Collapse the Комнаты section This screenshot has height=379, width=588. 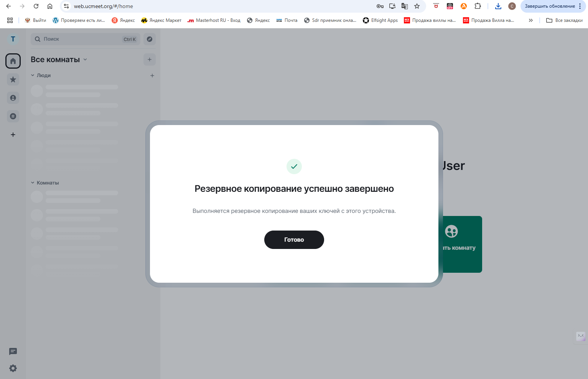[32, 183]
